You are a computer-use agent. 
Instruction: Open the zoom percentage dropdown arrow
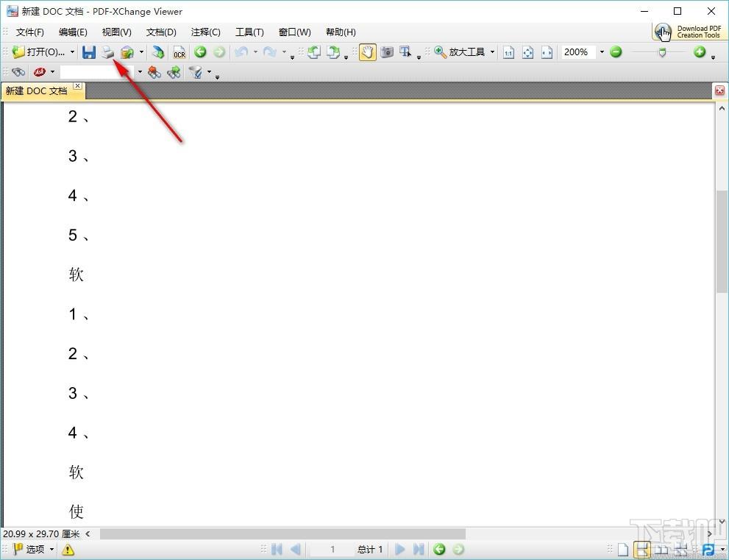[602, 52]
